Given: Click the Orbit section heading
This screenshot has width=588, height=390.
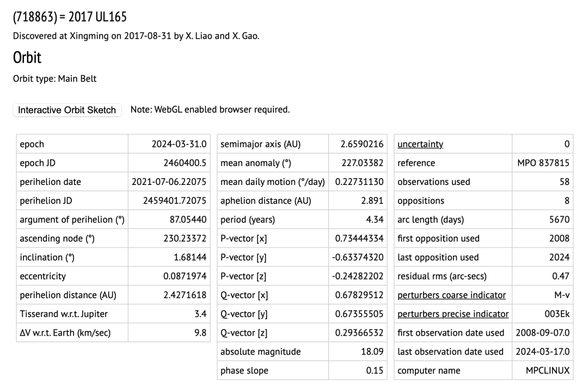Looking at the screenshot, I should click(27, 58).
